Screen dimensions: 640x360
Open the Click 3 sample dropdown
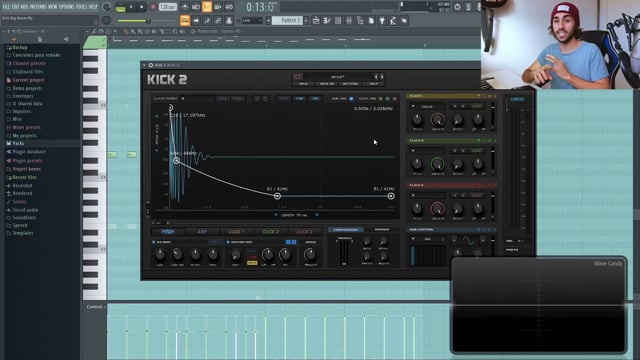pos(427,195)
